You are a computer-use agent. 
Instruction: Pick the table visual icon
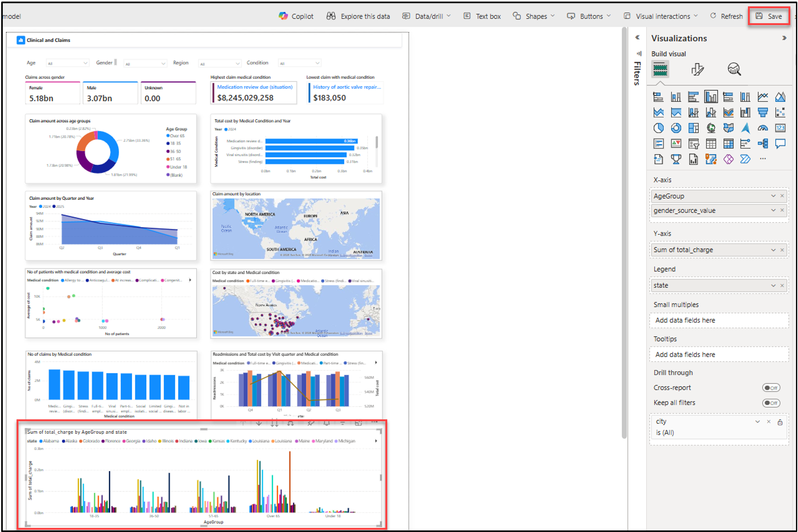711,143
